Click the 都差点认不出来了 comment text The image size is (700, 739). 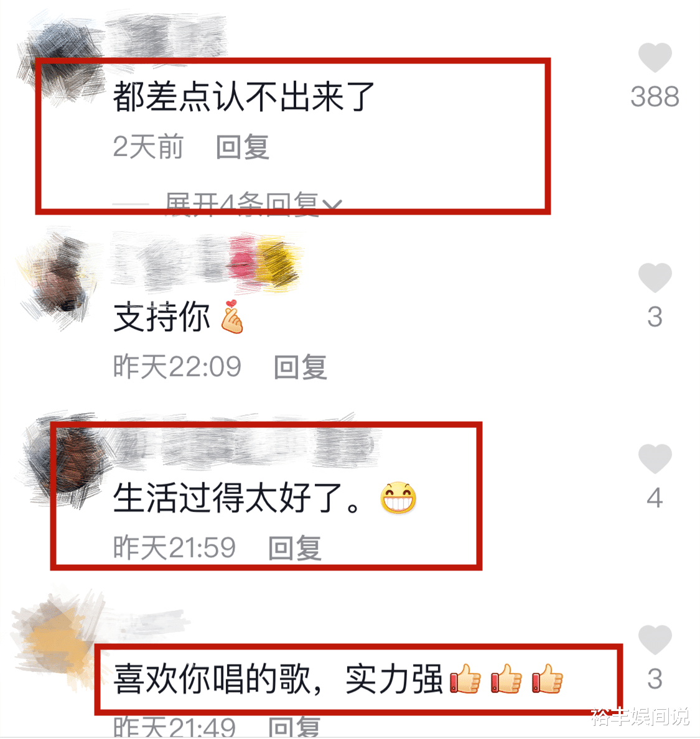243,96
